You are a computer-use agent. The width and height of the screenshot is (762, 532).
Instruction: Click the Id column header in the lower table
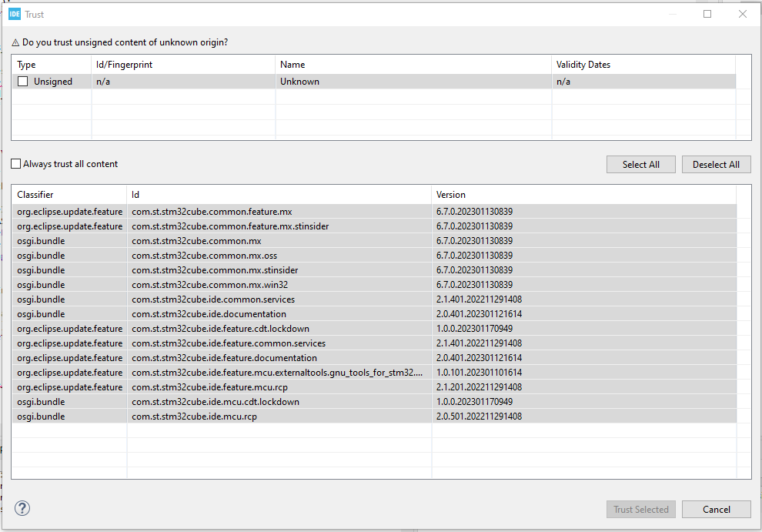pos(279,195)
